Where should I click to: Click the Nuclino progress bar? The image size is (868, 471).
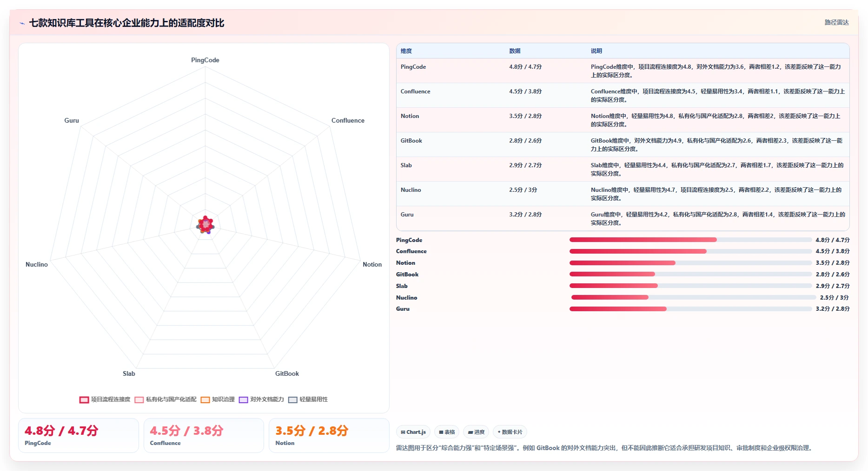tap(694, 297)
